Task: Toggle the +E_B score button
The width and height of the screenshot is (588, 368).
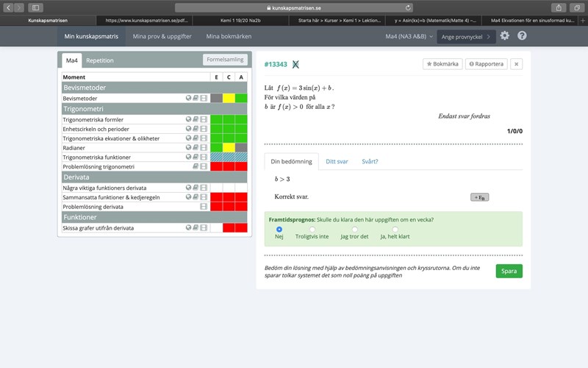Action: pos(479,197)
